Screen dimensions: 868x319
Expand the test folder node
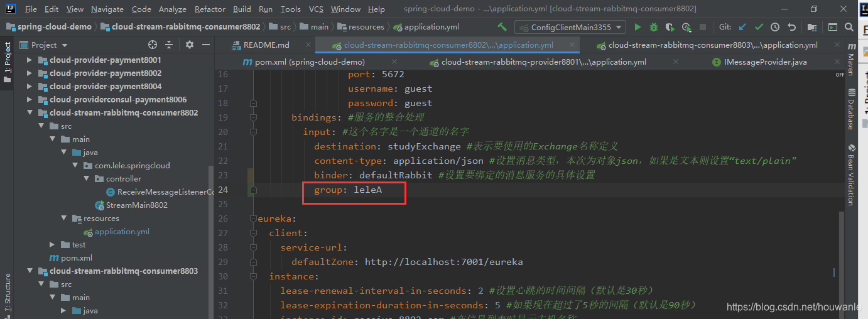pos(53,245)
